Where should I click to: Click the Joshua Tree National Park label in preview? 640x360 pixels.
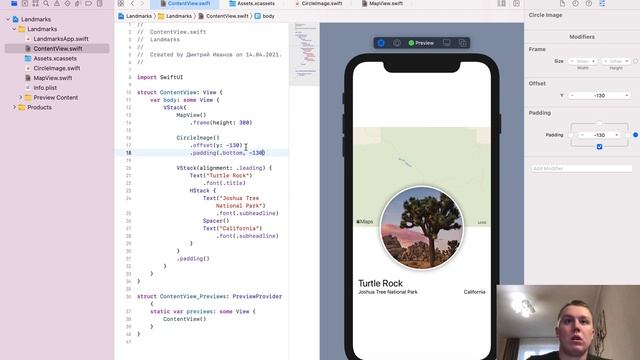click(x=388, y=292)
